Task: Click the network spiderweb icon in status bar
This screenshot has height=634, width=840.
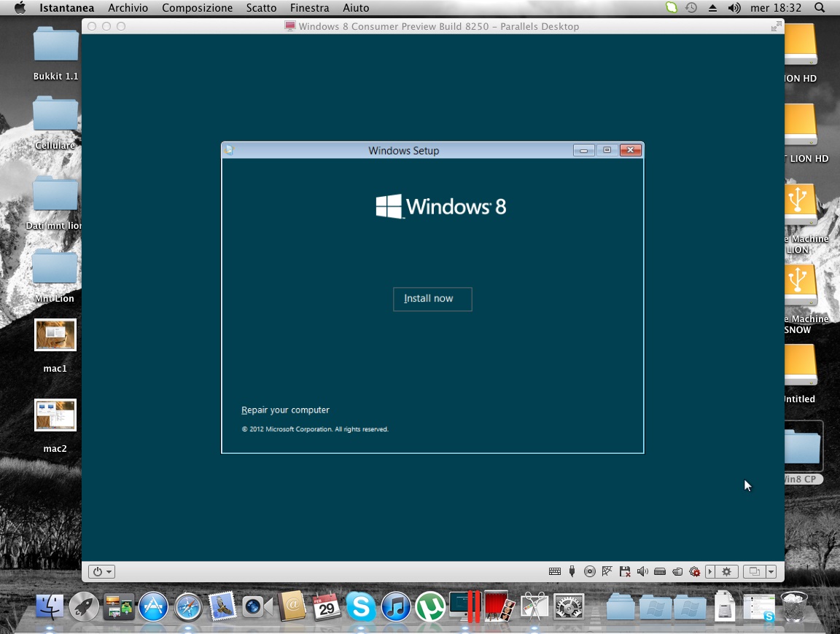Action: point(607,571)
